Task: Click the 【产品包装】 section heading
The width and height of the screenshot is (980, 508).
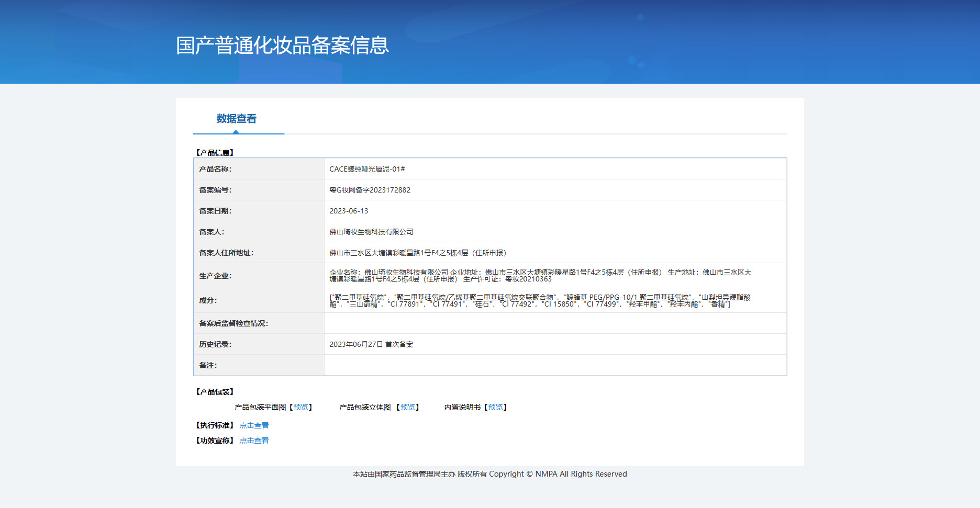Action: point(215,392)
